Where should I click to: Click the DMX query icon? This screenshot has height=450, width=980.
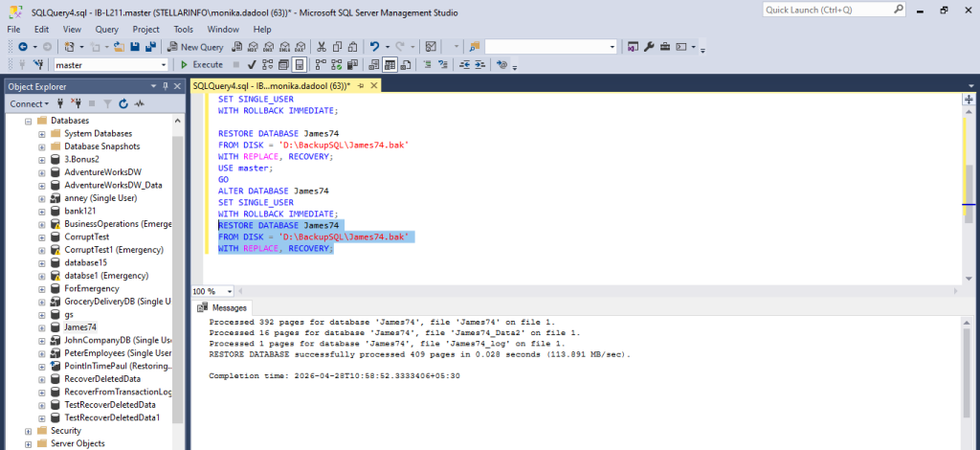click(x=269, y=47)
